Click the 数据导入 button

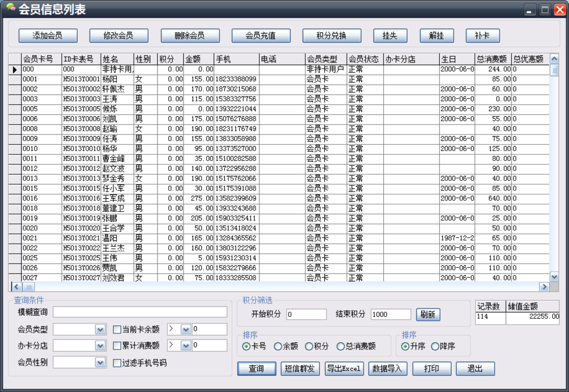(388, 368)
